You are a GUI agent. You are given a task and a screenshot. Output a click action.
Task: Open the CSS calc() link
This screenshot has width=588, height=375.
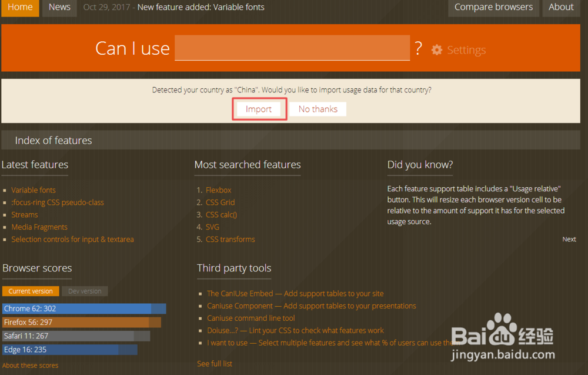click(221, 215)
